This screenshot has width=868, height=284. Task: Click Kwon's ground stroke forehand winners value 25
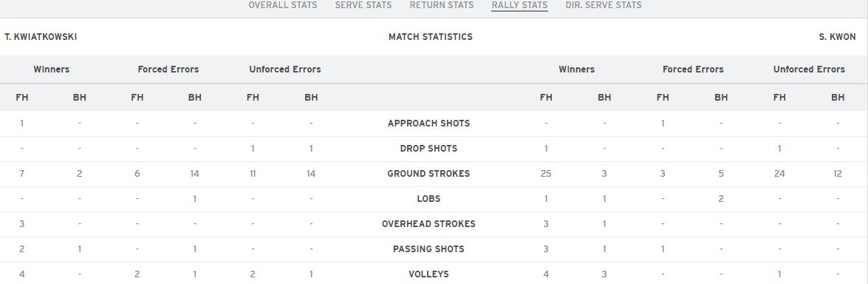pyautogui.click(x=546, y=174)
